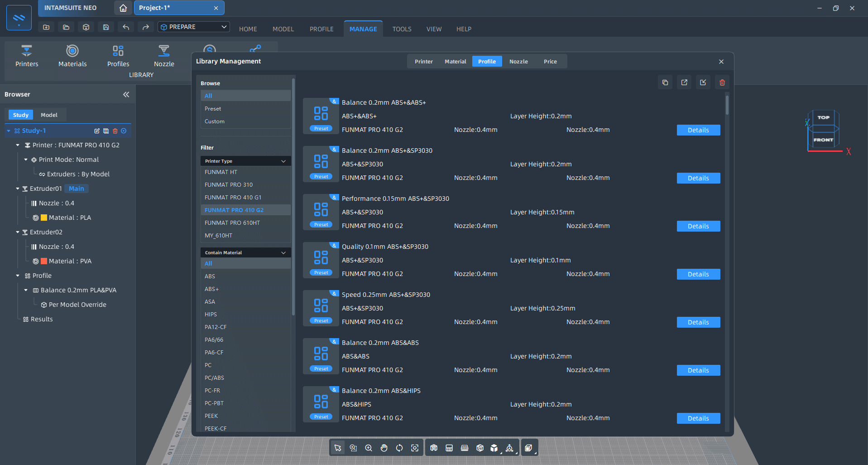868x465 pixels.
Task: Click the undo arrow in toolbar
Action: (x=126, y=27)
